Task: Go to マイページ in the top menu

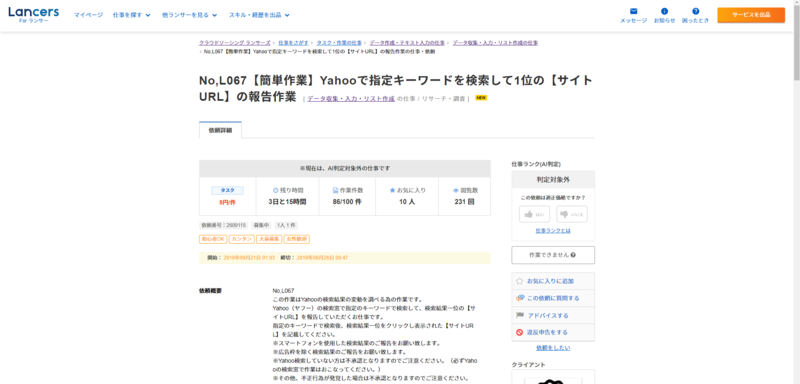Action: (x=88, y=15)
